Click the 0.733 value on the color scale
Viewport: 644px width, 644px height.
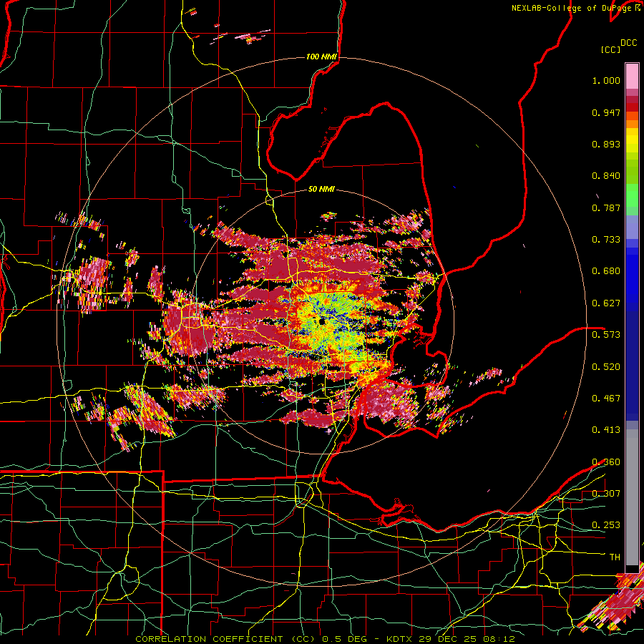pyautogui.click(x=606, y=240)
